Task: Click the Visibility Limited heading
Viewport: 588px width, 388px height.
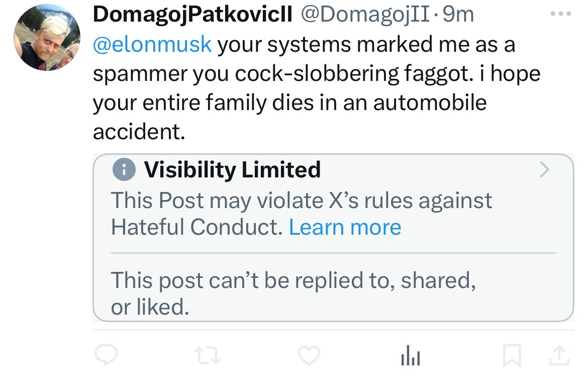Action: point(232,170)
